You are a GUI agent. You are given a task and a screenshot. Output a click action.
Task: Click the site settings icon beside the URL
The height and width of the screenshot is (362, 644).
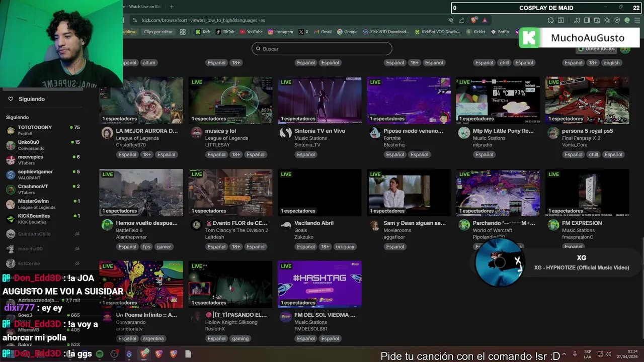tap(134, 20)
